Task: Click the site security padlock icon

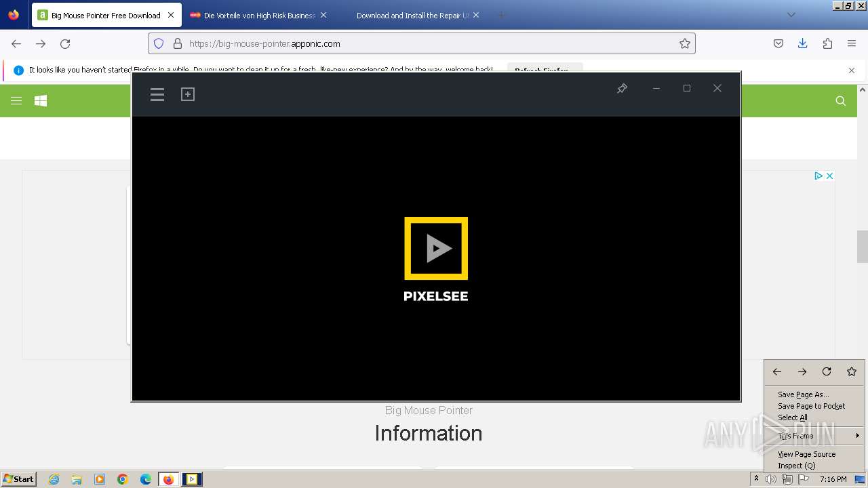Action: [x=178, y=43]
